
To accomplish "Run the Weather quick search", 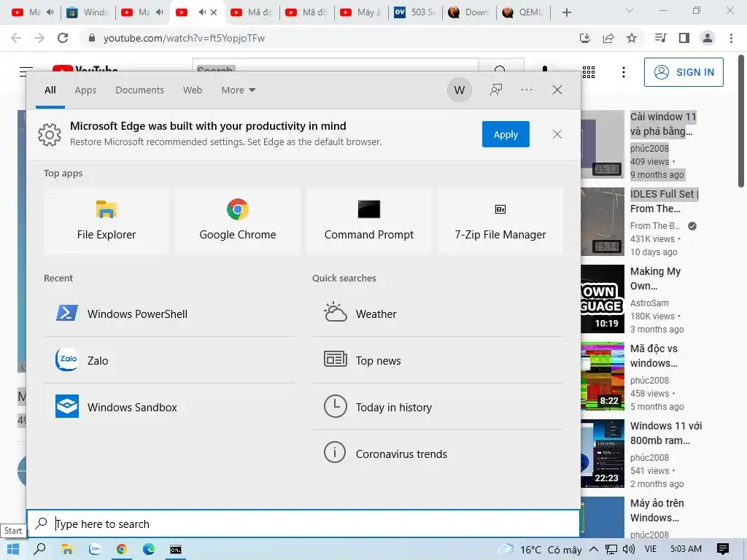I will coord(438,314).
